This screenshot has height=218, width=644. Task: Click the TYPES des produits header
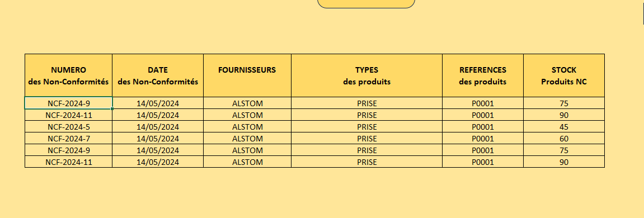point(367,75)
